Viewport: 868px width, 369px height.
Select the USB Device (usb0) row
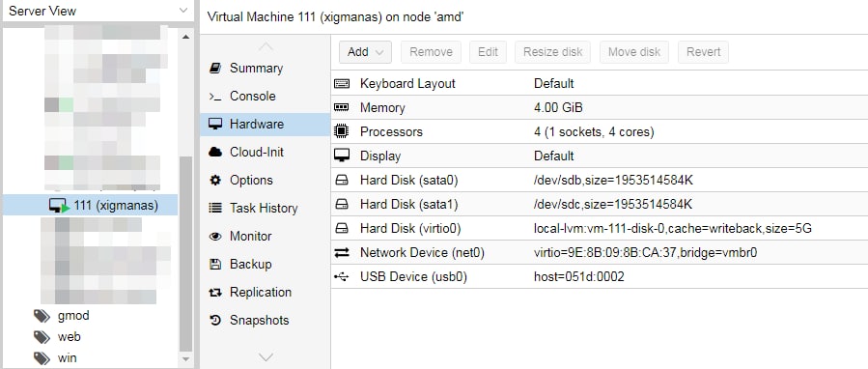[x=600, y=276]
